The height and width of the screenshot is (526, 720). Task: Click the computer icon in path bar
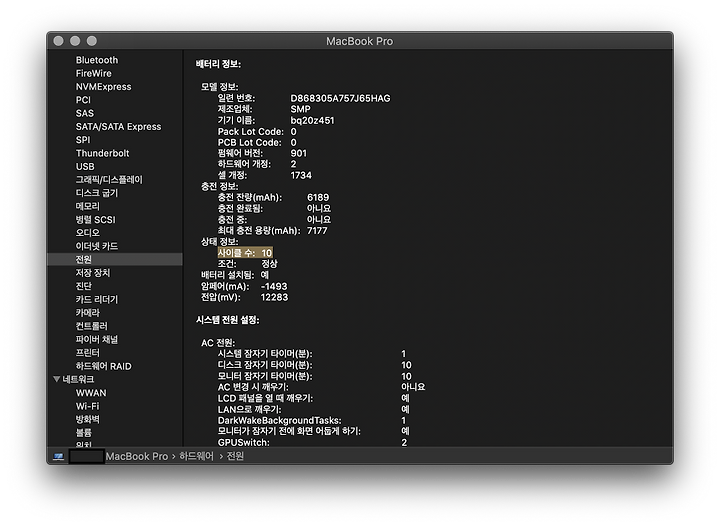pyautogui.click(x=58, y=456)
